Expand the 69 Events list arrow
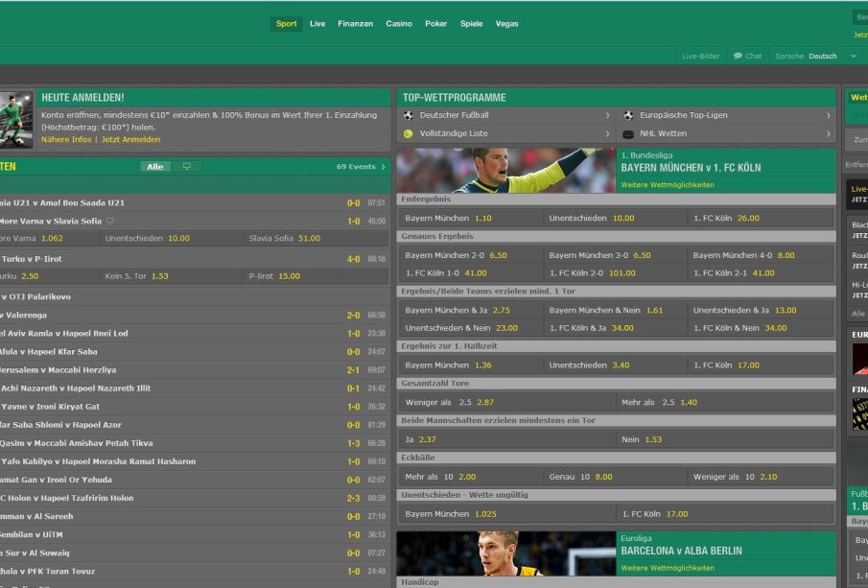868x588 pixels. pyautogui.click(x=383, y=167)
